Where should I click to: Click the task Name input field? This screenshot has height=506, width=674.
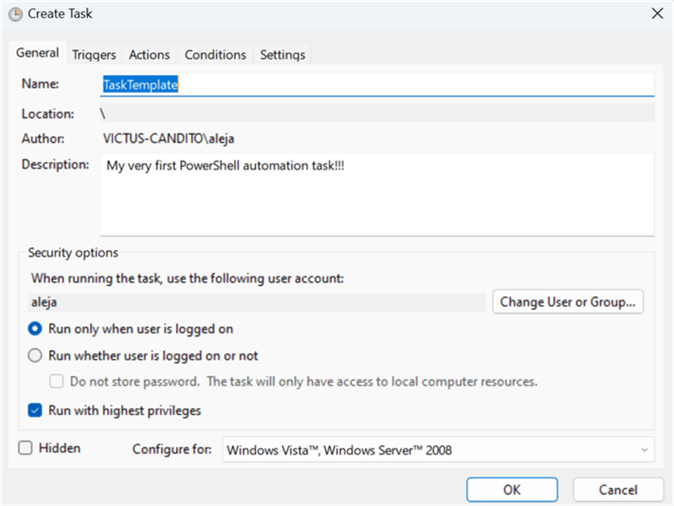[x=377, y=85]
